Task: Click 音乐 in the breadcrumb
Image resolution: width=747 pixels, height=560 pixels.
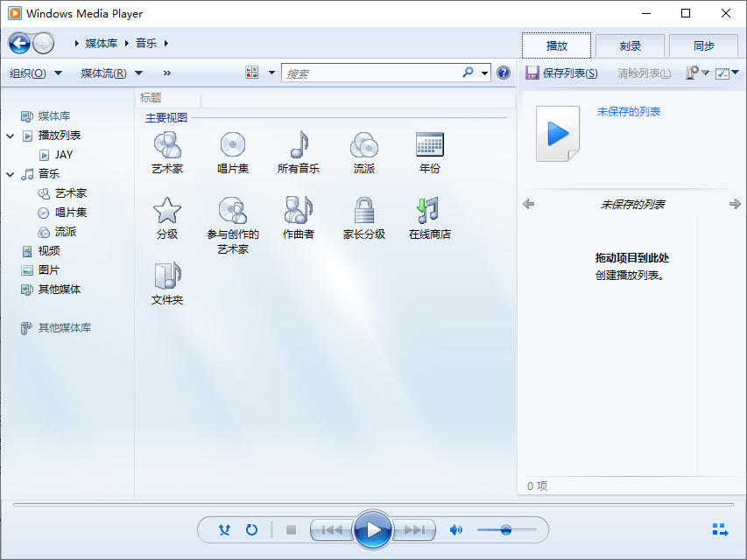Action: [x=146, y=44]
